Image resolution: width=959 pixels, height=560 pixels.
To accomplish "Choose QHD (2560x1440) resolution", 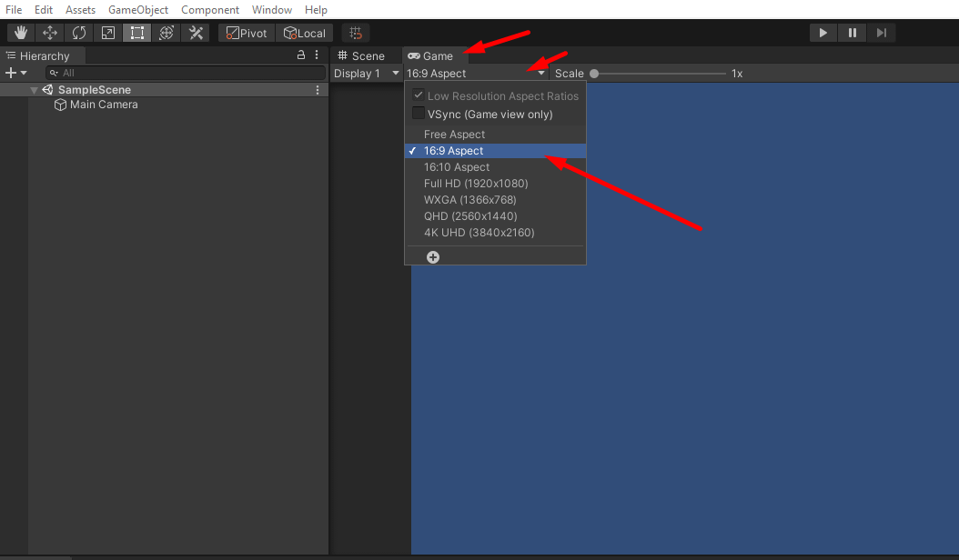I will tap(495, 216).
